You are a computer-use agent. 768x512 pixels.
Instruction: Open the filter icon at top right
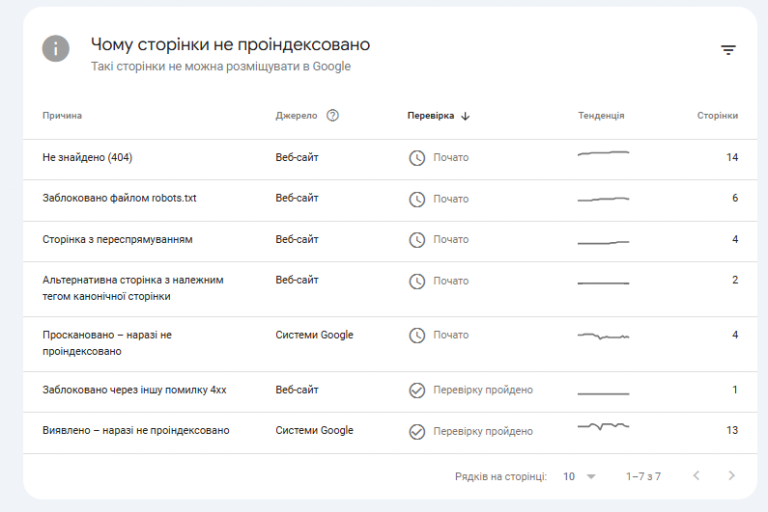click(x=728, y=50)
